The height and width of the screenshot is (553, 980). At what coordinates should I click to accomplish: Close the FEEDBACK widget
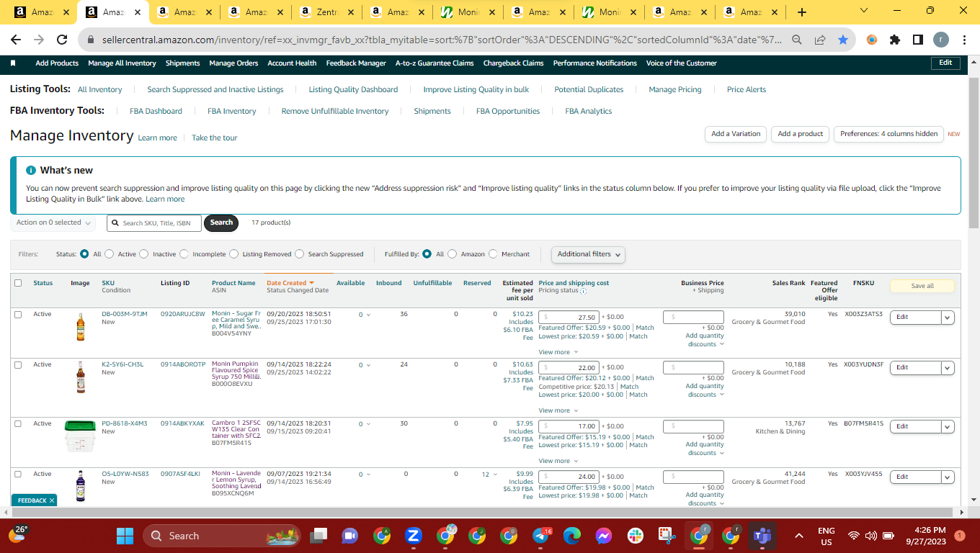click(x=52, y=500)
